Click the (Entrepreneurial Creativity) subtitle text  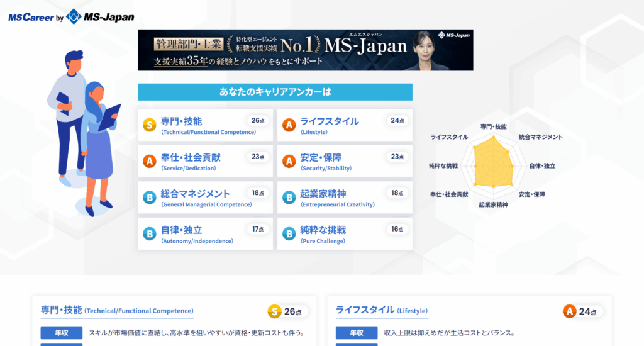[338, 204]
